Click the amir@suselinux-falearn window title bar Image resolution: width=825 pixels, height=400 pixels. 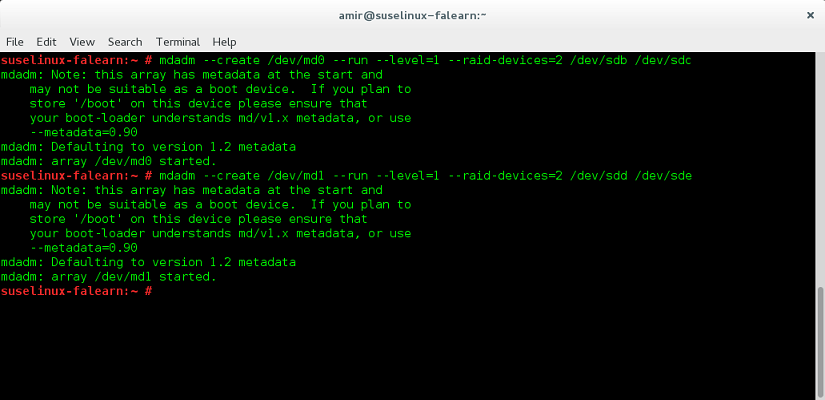[412, 15]
